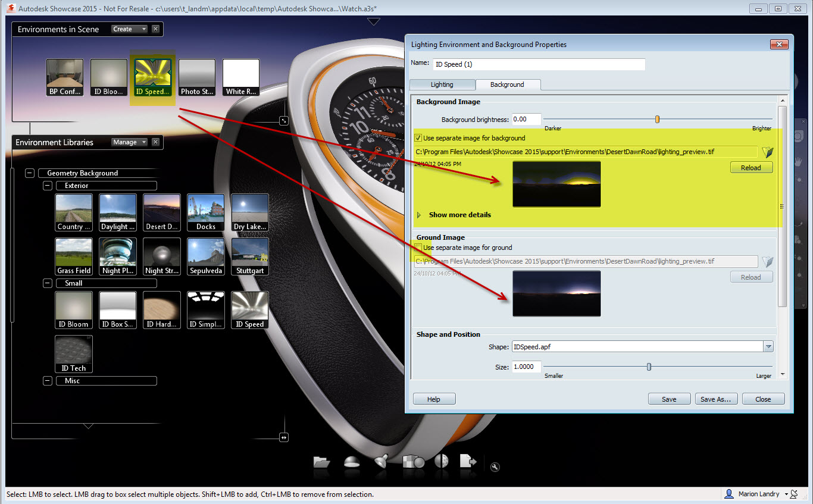
Task: Open the wrench settings icon
Action: (x=495, y=467)
